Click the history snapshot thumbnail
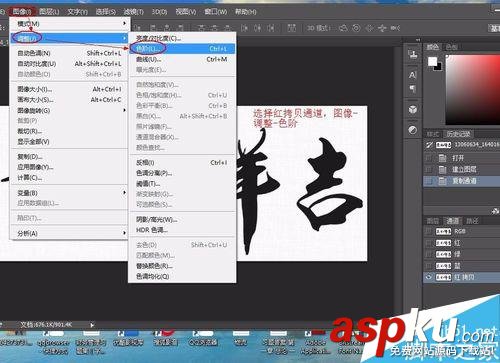This screenshot has width=500, height=363. [443, 145]
